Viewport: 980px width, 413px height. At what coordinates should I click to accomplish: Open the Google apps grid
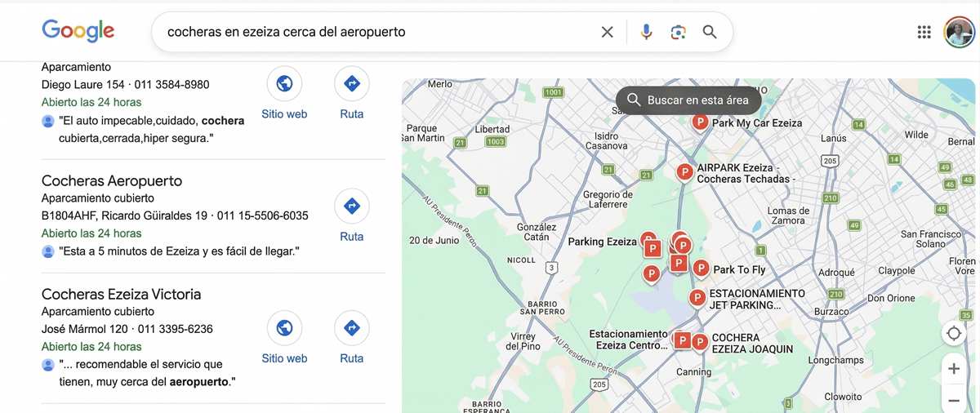pyautogui.click(x=924, y=32)
